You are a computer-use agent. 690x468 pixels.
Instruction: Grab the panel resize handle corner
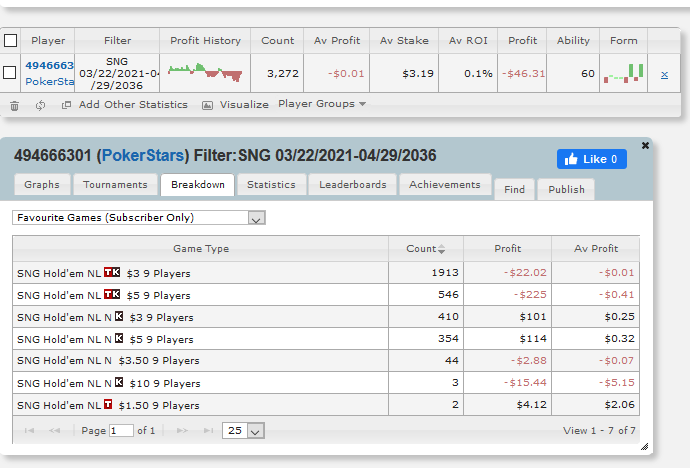[x=644, y=447]
